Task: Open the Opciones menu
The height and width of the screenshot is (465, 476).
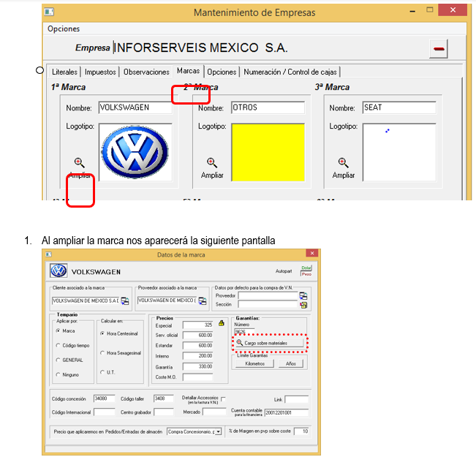Action: click(64, 29)
